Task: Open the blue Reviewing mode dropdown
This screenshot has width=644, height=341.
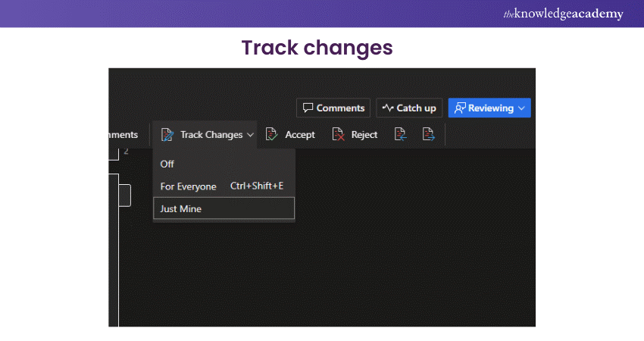Action: point(489,108)
